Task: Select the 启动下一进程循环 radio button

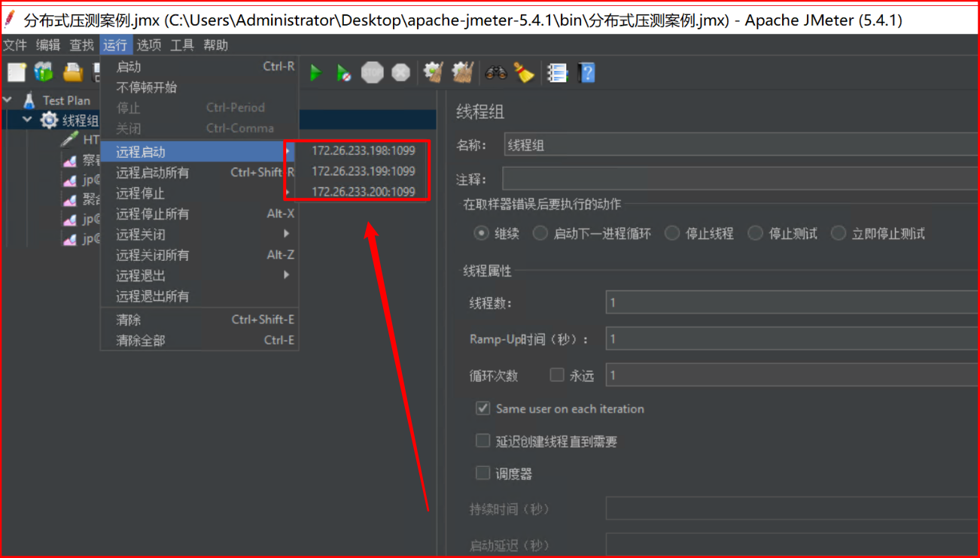Action: 540,233
